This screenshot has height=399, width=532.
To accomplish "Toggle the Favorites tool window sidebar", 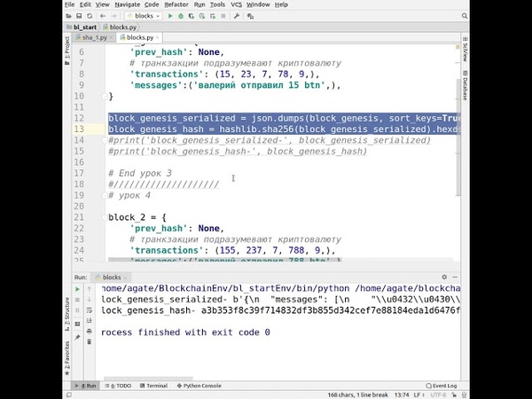I will coord(66,355).
